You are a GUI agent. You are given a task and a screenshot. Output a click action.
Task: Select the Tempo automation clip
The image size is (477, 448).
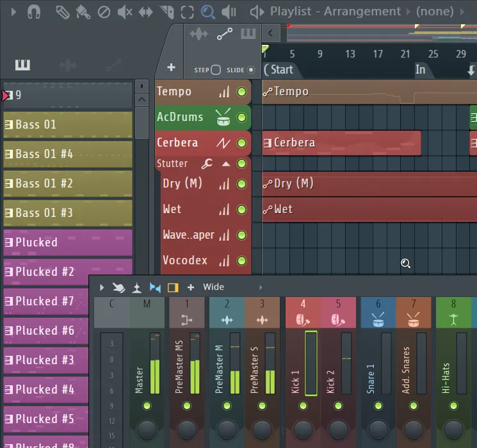pyautogui.click(x=369, y=92)
